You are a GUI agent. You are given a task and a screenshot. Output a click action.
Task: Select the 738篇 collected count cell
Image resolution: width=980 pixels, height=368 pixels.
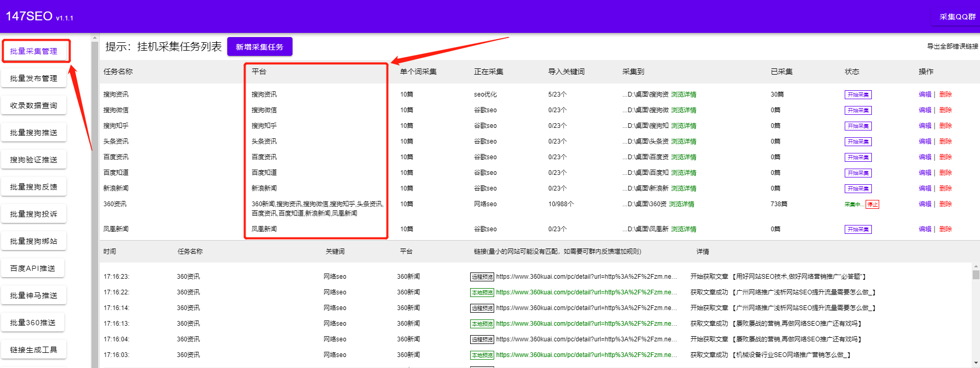click(x=779, y=204)
